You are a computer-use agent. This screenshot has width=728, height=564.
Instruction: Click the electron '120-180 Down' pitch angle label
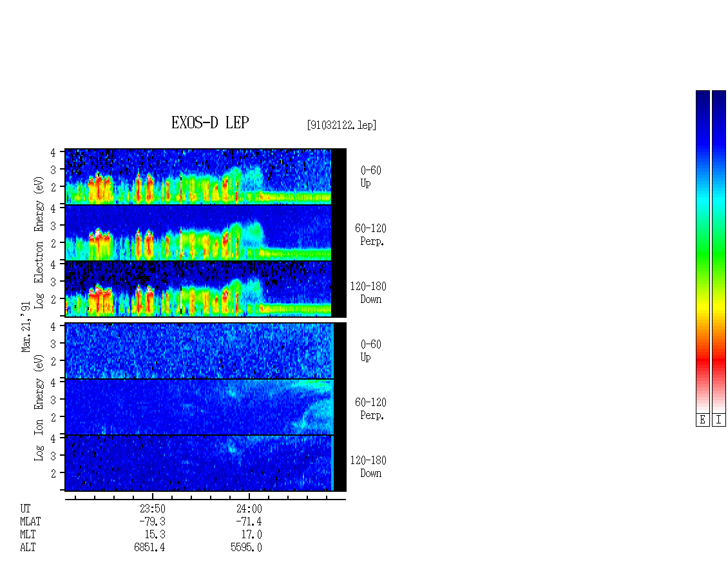(368, 293)
